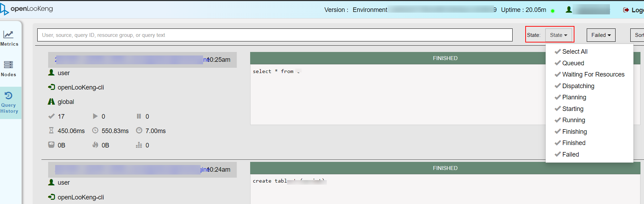Click cumulative memory icon beside last 0

pyautogui.click(x=139, y=145)
